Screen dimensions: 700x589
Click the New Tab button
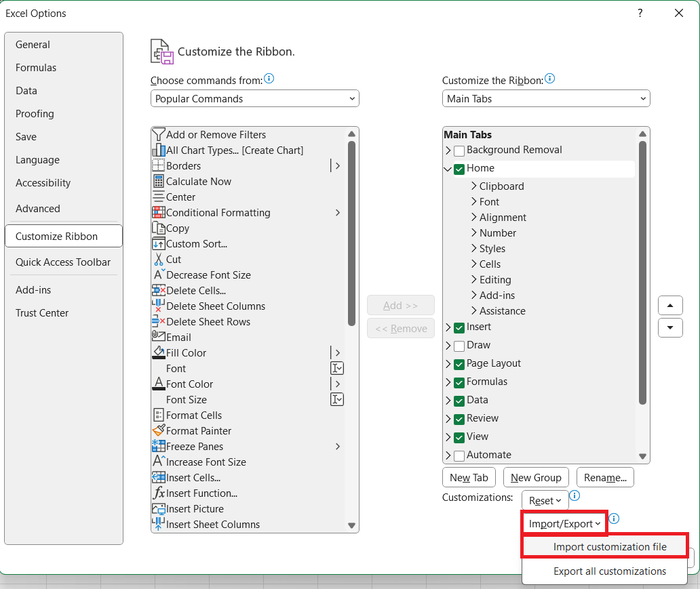469,477
